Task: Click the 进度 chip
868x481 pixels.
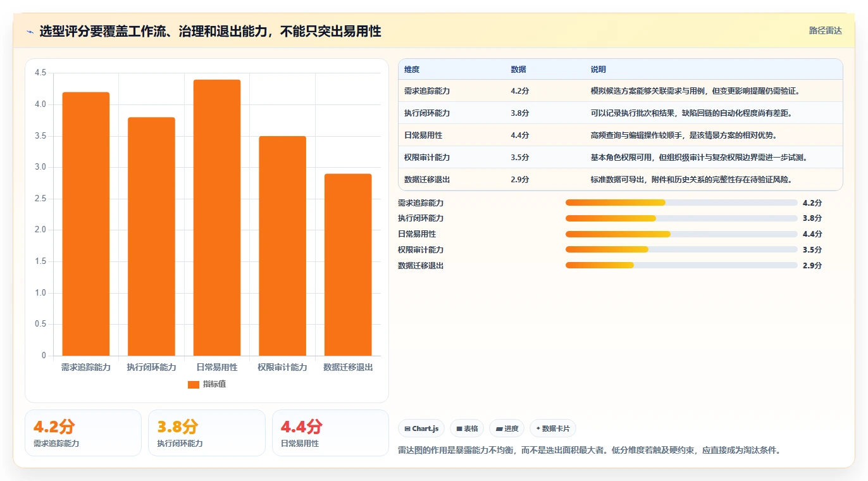Action: [x=507, y=428]
